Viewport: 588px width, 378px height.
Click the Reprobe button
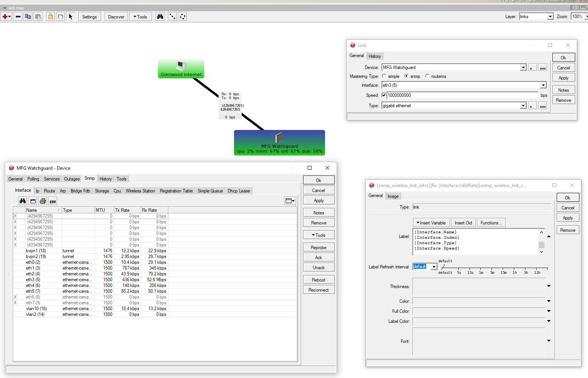point(319,248)
